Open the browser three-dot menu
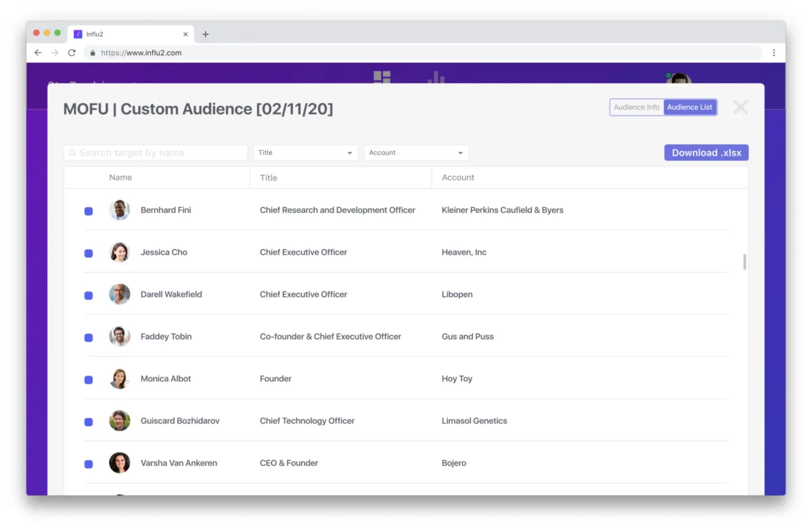Viewport: 812px width, 527px height. point(774,53)
